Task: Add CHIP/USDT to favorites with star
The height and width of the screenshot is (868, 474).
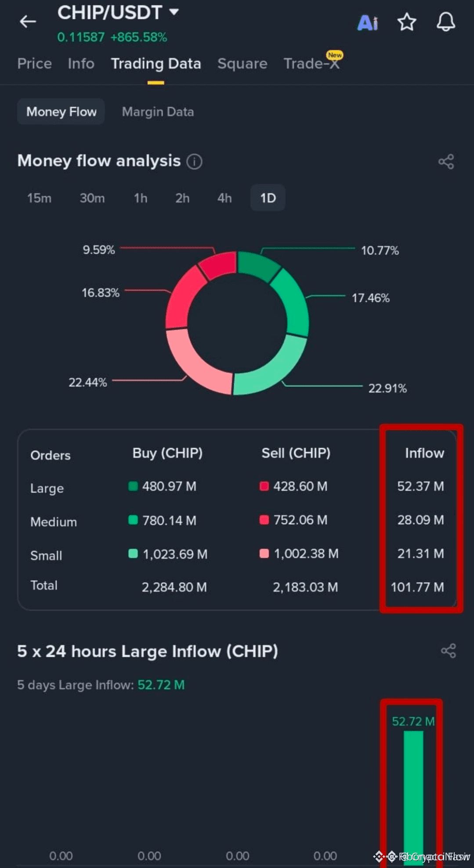Action: pyautogui.click(x=406, y=22)
